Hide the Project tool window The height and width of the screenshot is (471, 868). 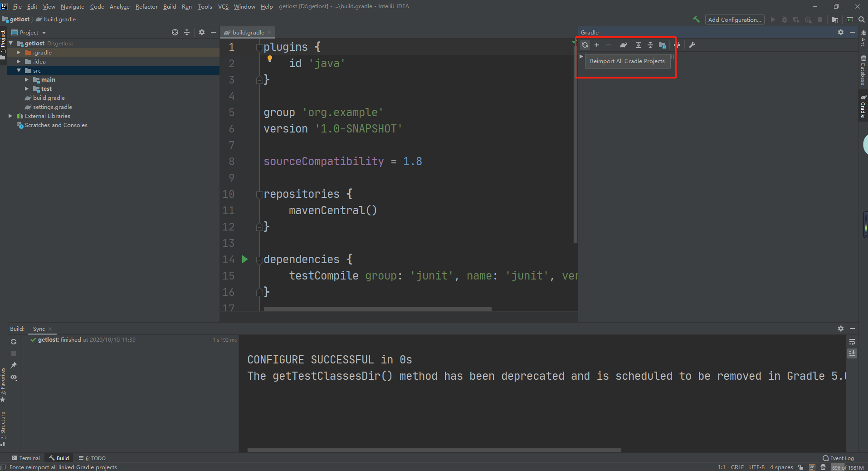(214, 32)
